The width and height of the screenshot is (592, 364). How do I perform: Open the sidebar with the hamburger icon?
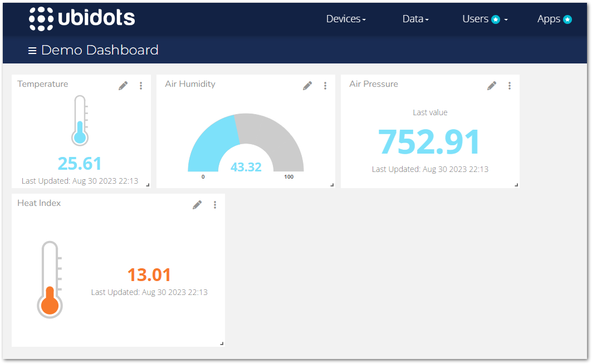point(32,50)
